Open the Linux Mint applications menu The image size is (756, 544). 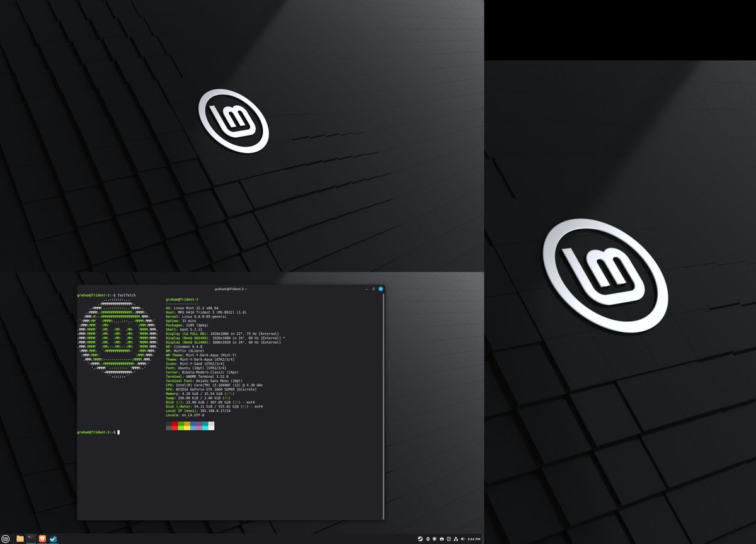[x=5, y=538]
